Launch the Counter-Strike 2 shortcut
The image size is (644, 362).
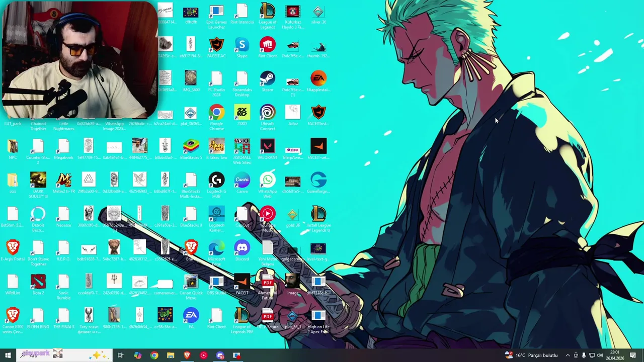(38, 151)
